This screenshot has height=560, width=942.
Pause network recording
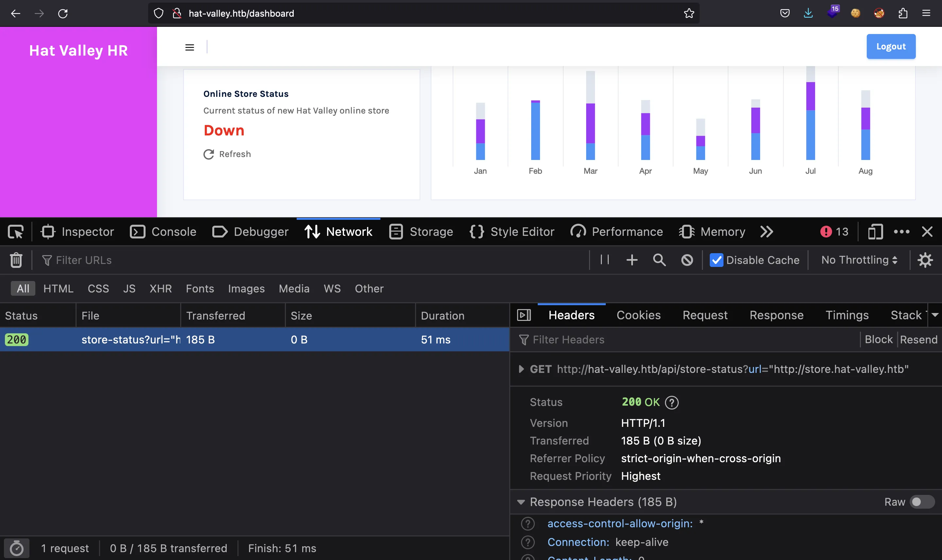click(605, 260)
